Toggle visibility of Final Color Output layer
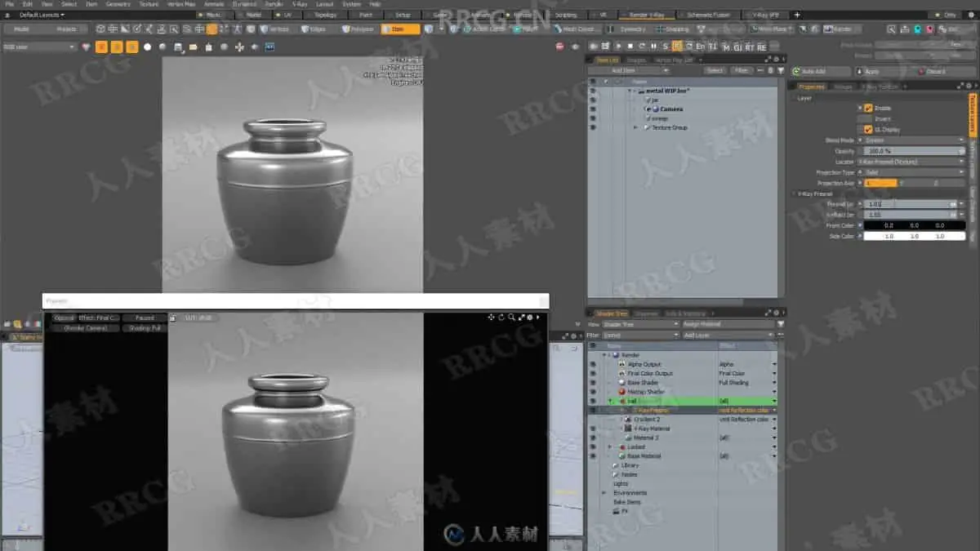This screenshot has height=551, width=980. point(593,373)
